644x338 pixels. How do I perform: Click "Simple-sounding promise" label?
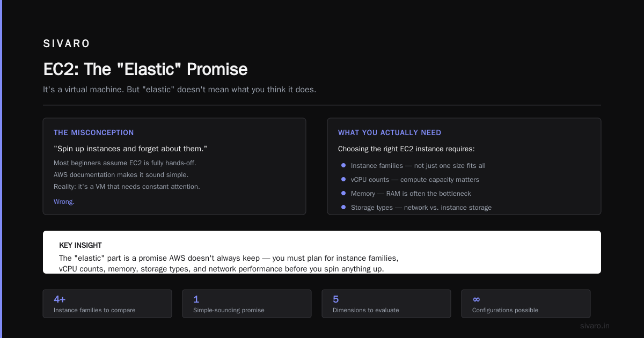tap(229, 310)
